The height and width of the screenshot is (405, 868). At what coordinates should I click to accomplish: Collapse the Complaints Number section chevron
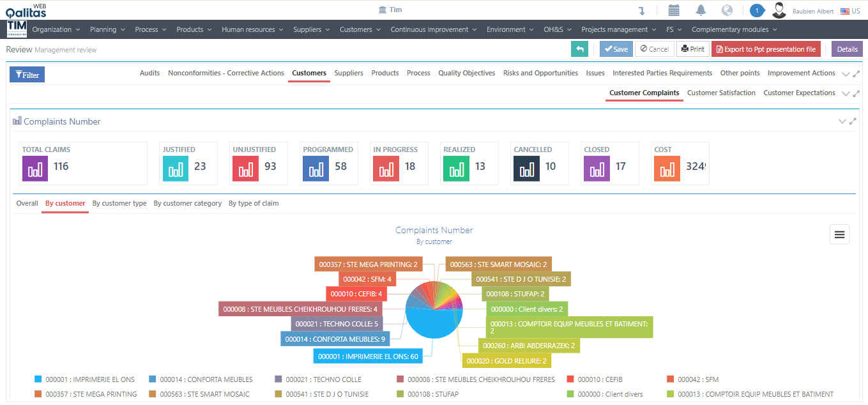point(842,121)
